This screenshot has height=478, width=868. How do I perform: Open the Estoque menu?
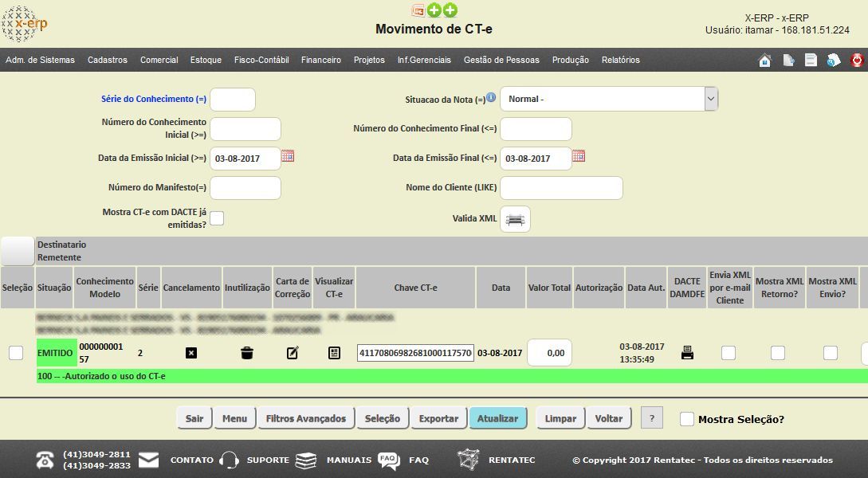pyautogui.click(x=206, y=60)
